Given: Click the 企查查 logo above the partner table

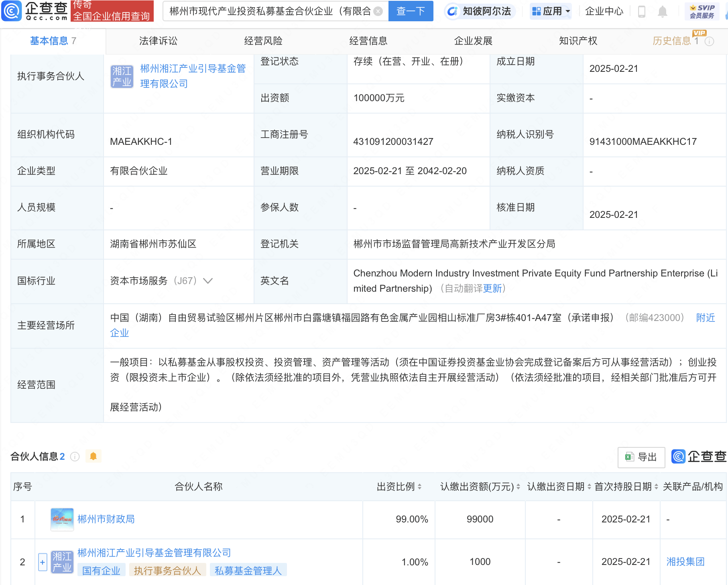Looking at the screenshot, I should (699, 457).
